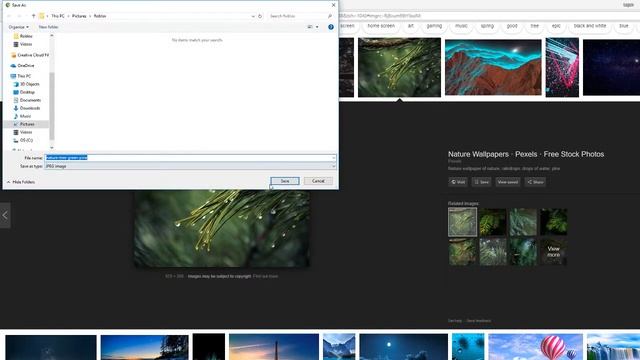Select This PC in the folder tree

pos(21,76)
